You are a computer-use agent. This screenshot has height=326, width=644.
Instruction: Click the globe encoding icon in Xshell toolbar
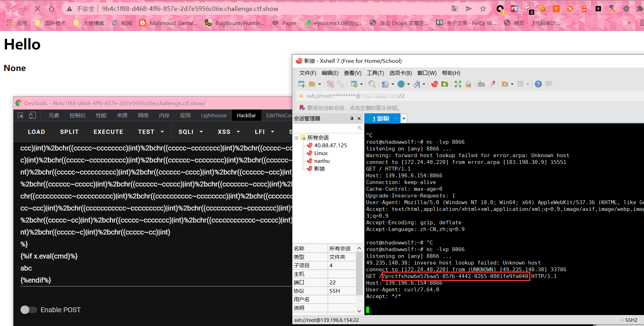pos(401,84)
